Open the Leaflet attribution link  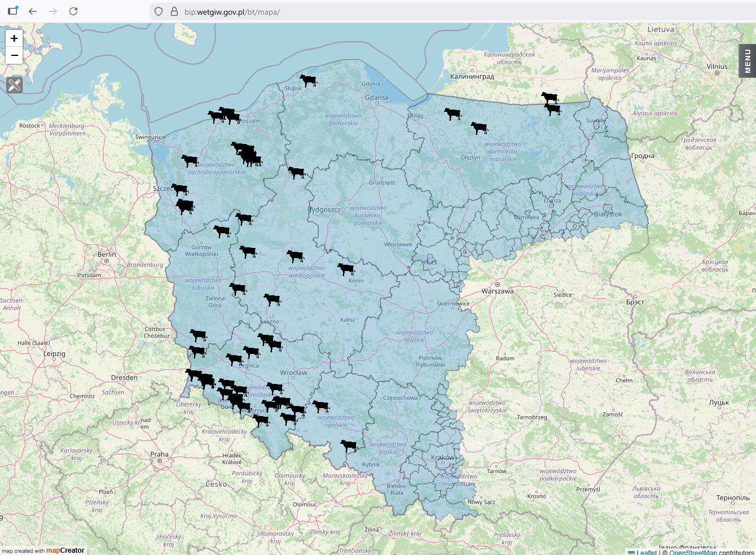tap(647, 552)
